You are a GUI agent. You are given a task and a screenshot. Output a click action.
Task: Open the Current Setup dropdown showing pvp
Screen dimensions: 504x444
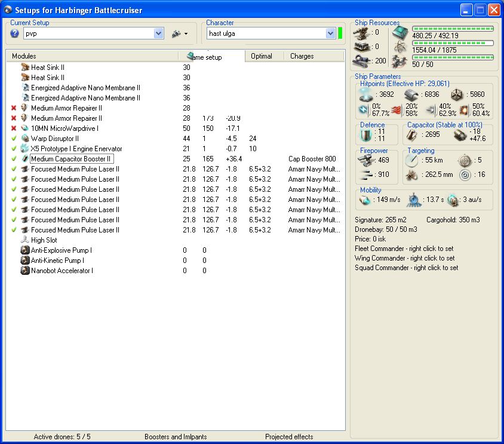(x=158, y=33)
